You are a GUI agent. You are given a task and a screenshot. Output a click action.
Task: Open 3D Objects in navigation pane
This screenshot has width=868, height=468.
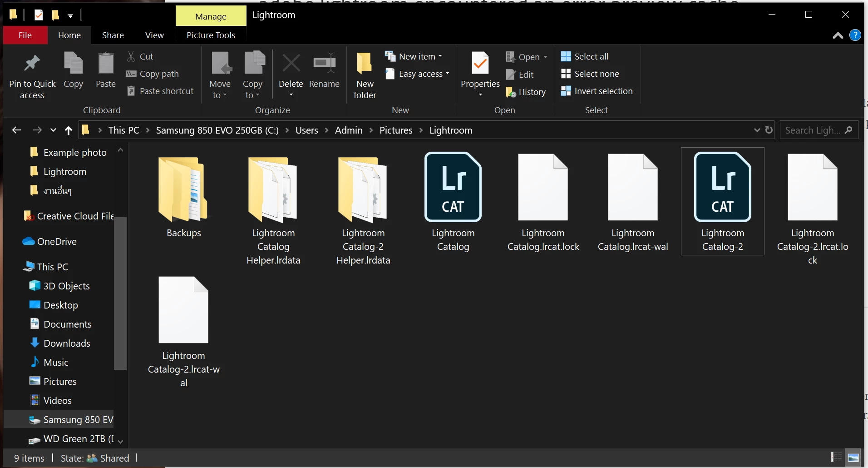(x=59, y=286)
